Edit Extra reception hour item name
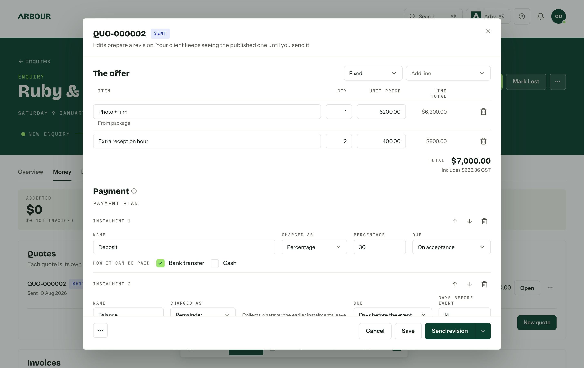The image size is (588, 368). point(207,141)
